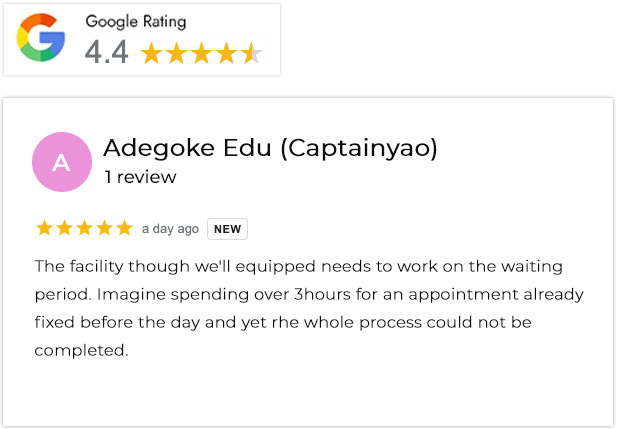This screenshot has height=429, width=617.
Task: Click the first star of the review rating
Action: tap(44, 228)
